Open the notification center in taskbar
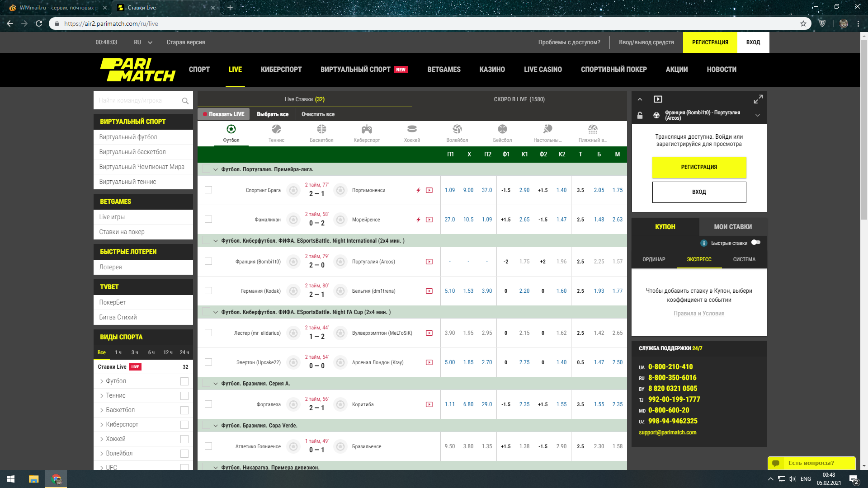The image size is (868, 488). [854, 479]
